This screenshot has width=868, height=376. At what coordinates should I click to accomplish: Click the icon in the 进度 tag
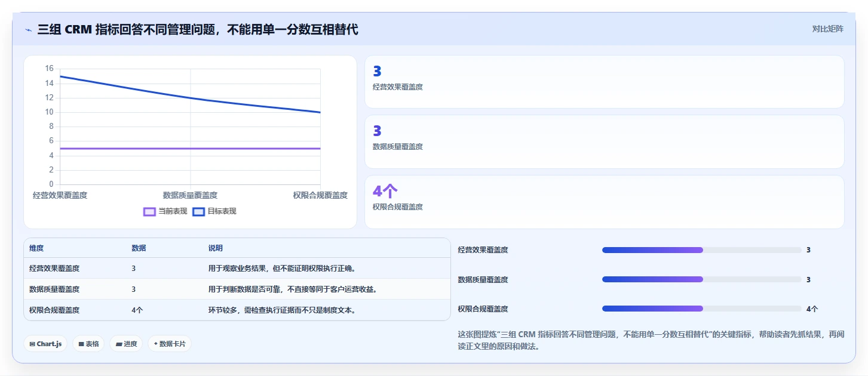pos(118,344)
